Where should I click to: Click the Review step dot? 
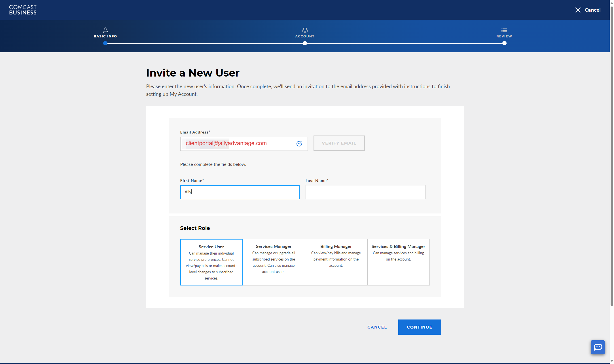tap(504, 43)
